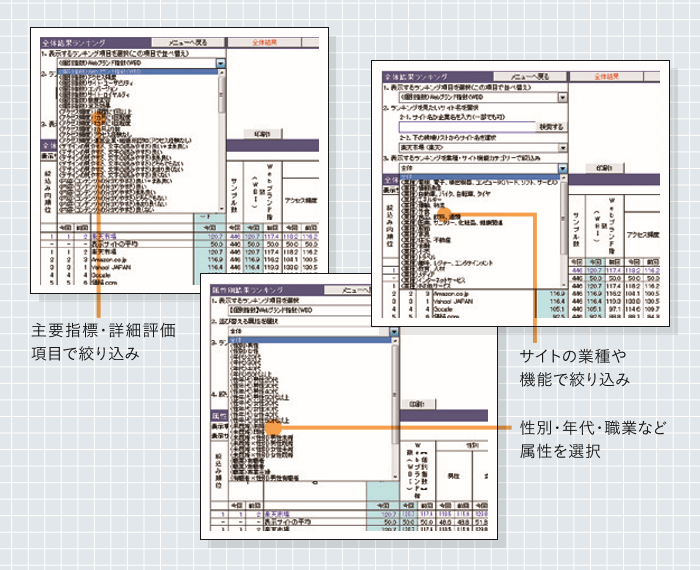Click 'メニューへ戻る' button in right window
The width and height of the screenshot is (700, 570).
[x=529, y=76]
